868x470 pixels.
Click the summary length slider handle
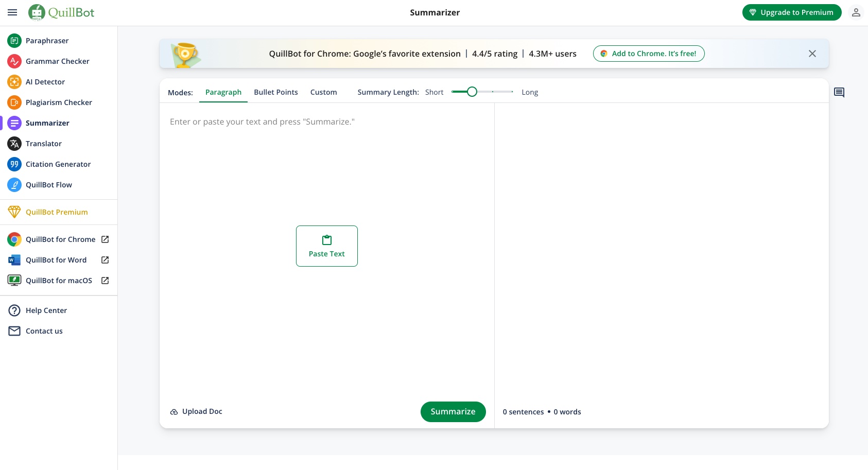(x=472, y=92)
